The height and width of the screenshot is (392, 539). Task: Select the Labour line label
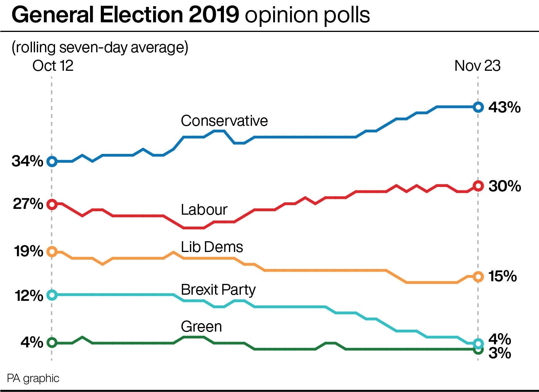pos(204,210)
